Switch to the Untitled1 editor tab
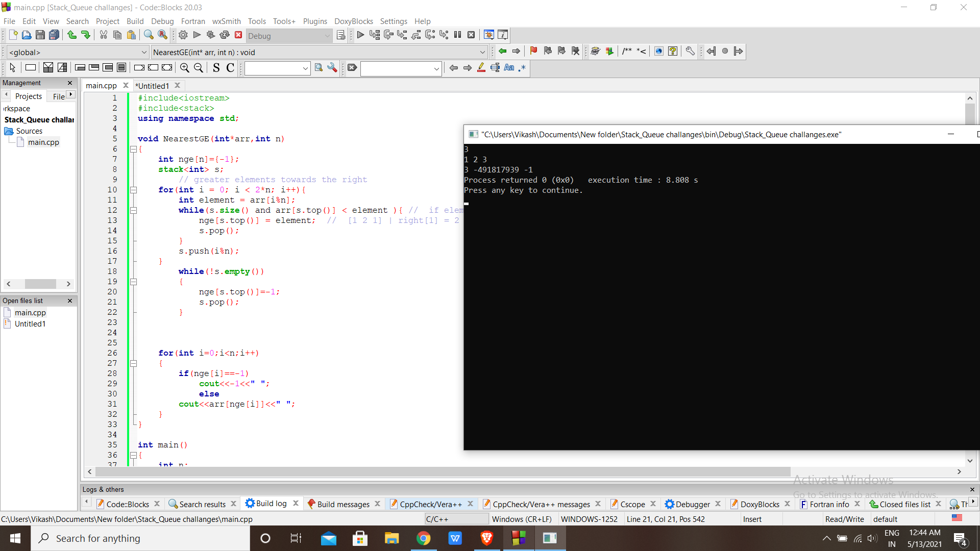Screen dimensions: 980x551 point(153,86)
